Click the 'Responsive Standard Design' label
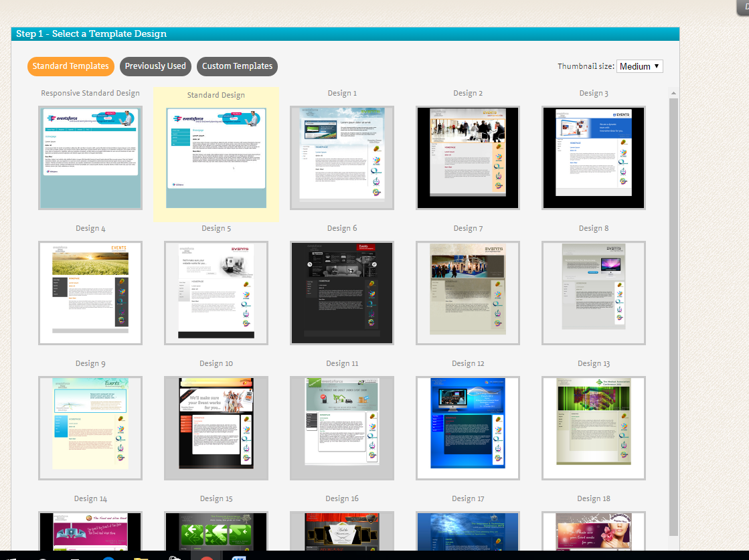The image size is (749, 560). point(90,94)
